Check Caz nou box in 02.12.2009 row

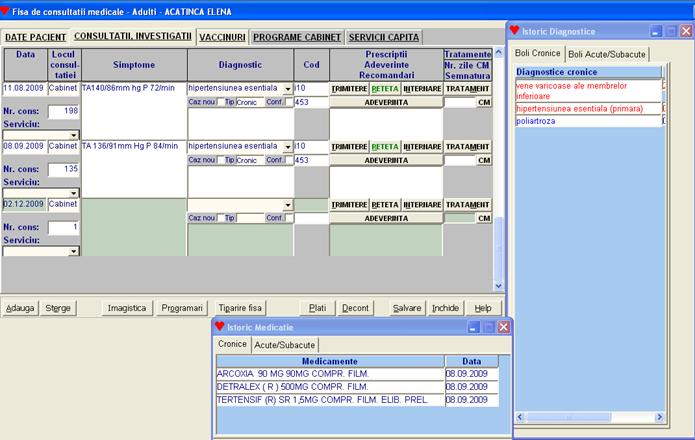(x=218, y=218)
